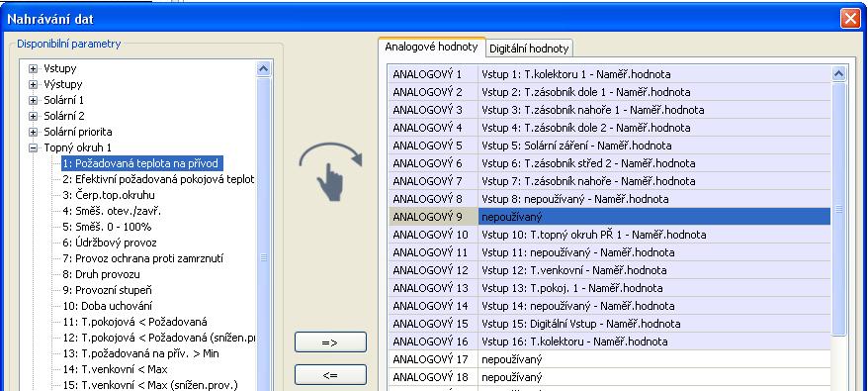Select 15: T.venkovní < Max (snížen.prov.)

point(150,385)
